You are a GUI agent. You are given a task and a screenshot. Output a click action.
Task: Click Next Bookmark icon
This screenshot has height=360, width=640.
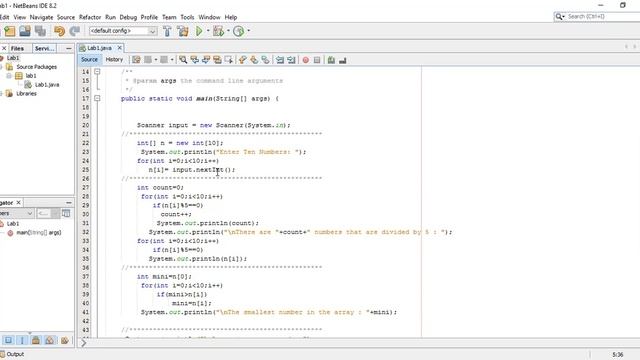coord(254,60)
